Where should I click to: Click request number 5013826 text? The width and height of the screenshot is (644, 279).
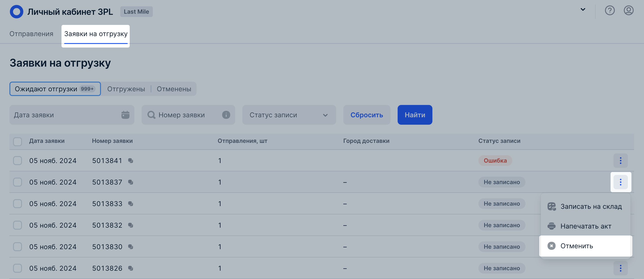(107, 268)
